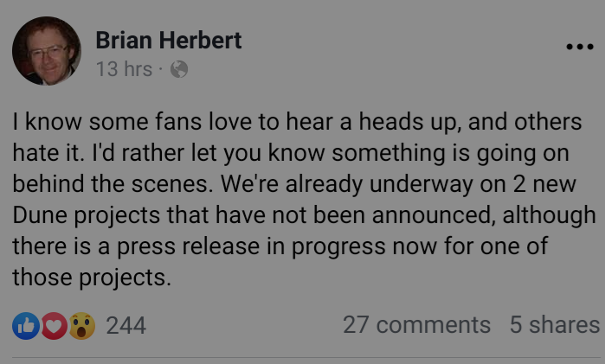This screenshot has width=605, height=364.
Task: Show the 5 shares list
Action: (x=554, y=325)
